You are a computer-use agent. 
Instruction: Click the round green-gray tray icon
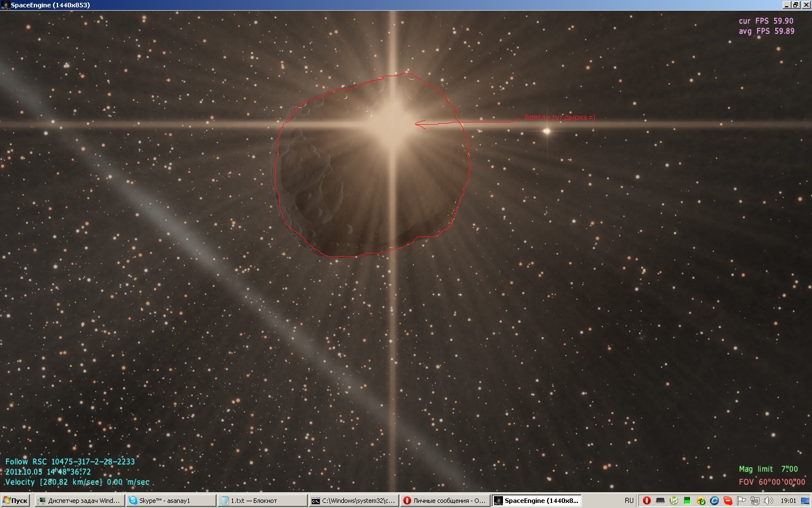[674, 501]
